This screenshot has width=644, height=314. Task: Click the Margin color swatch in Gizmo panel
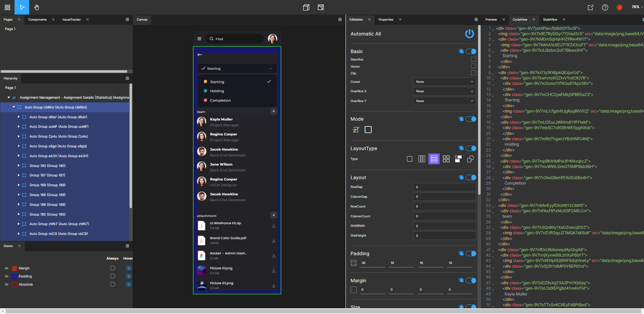click(x=14, y=268)
